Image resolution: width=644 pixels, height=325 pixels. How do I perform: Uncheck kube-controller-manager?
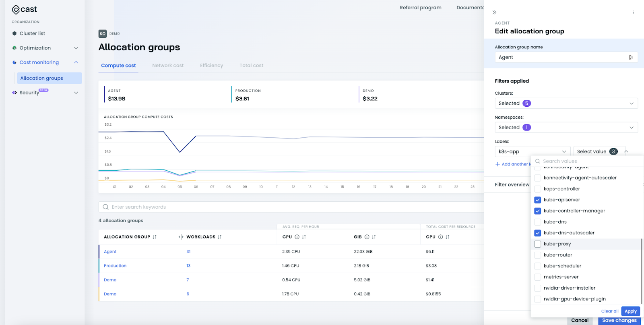[538, 211]
